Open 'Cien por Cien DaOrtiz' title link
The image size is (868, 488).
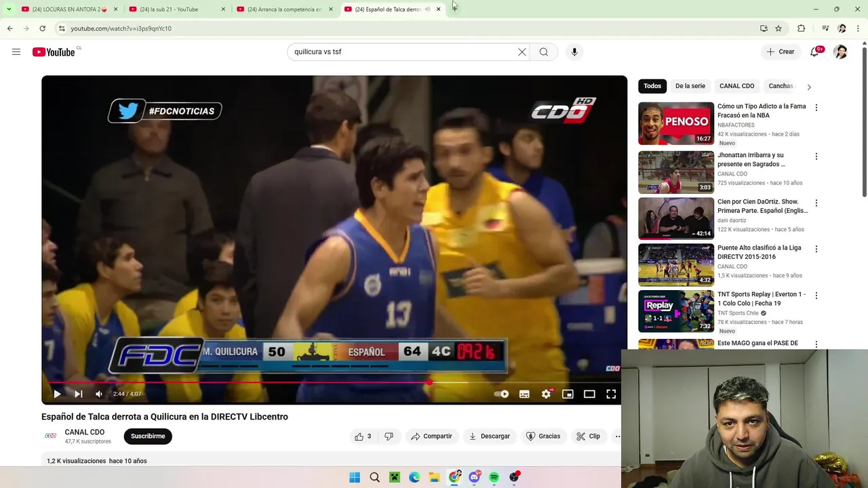coord(762,206)
